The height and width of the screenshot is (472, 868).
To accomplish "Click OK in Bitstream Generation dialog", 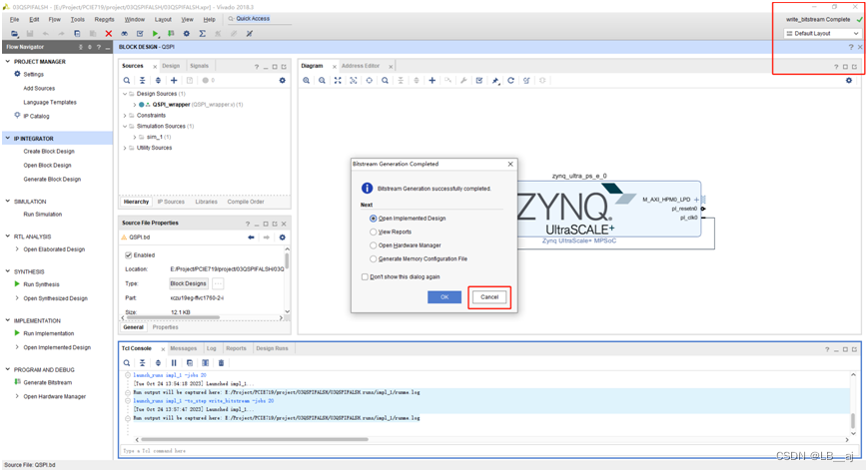I will (x=444, y=297).
